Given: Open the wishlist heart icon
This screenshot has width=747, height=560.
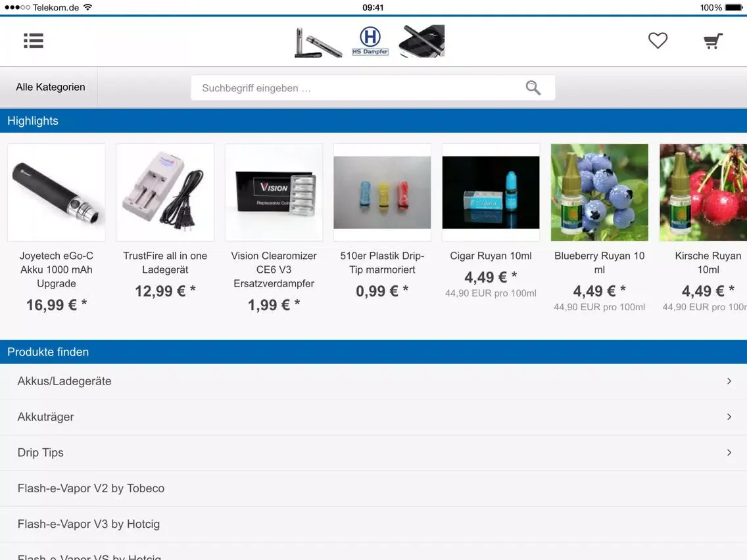Looking at the screenshot, I should tap(658, 41).
